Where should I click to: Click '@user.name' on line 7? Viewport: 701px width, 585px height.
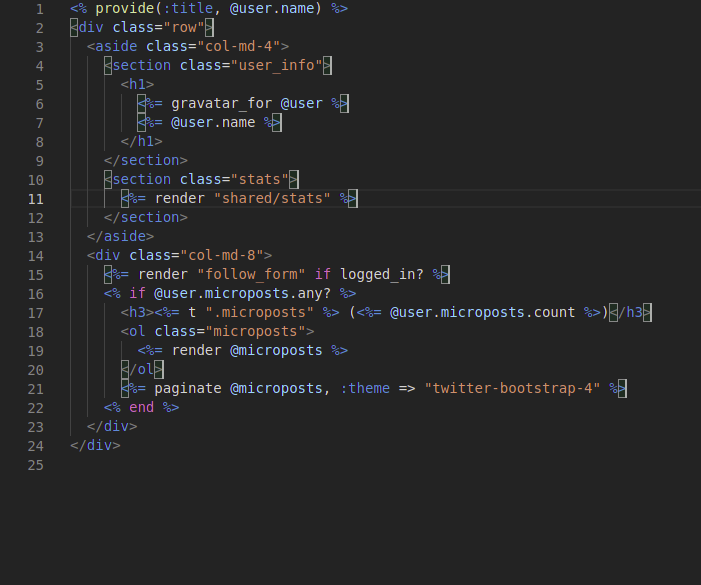click(213, 122)
